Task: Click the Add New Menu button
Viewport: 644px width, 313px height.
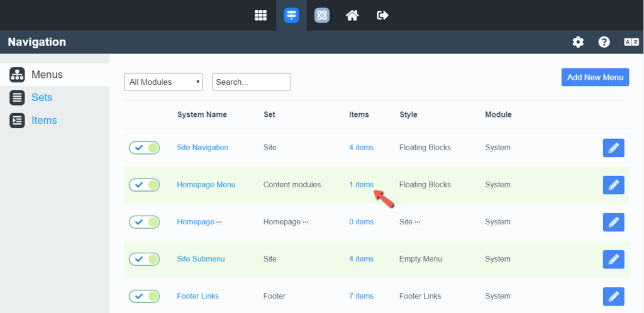Action: pos(595,77)
